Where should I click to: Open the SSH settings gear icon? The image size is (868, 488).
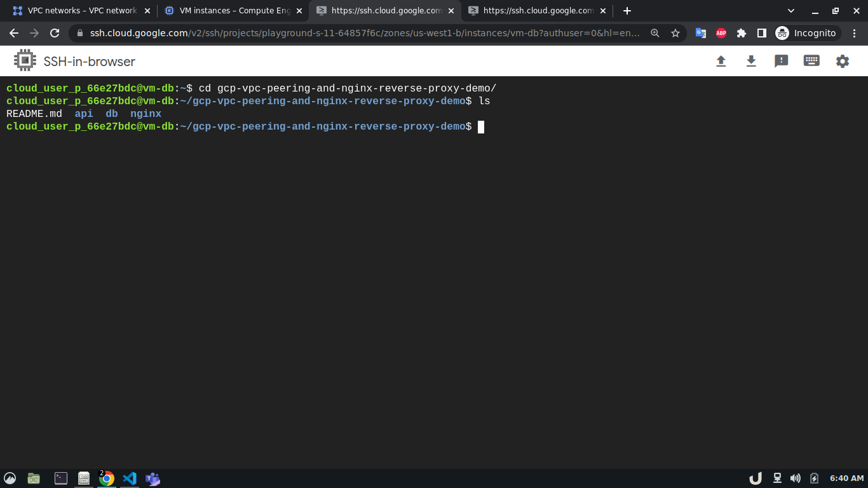point(842,61)
